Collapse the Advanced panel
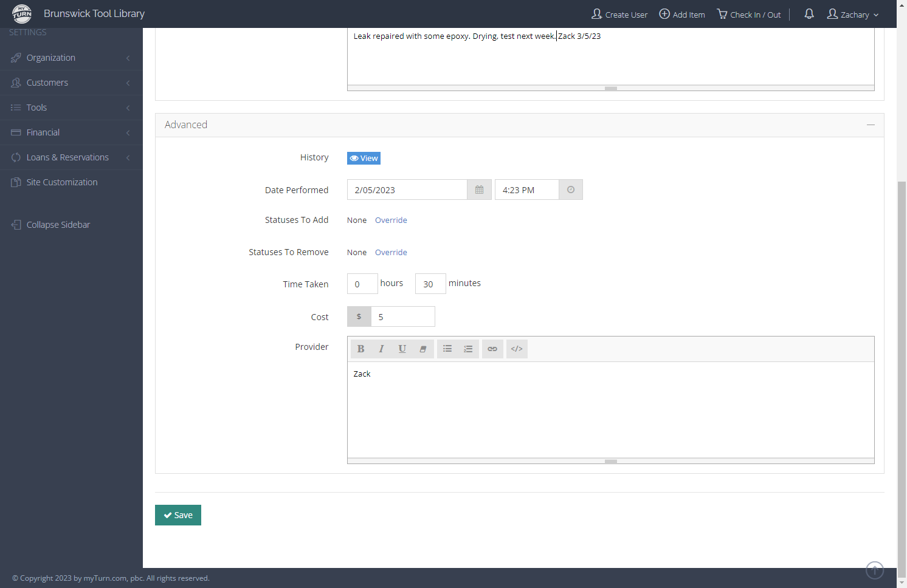907x588 pixels. point(871,125)
